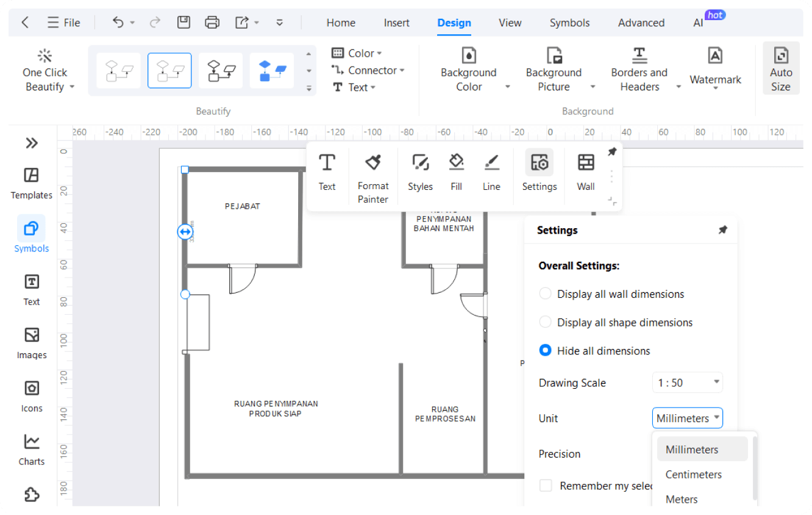Image resolution: width=812 pixels, height=515 pixels.
Task: Switch to the Insert tab
Action: pos(397,23)
